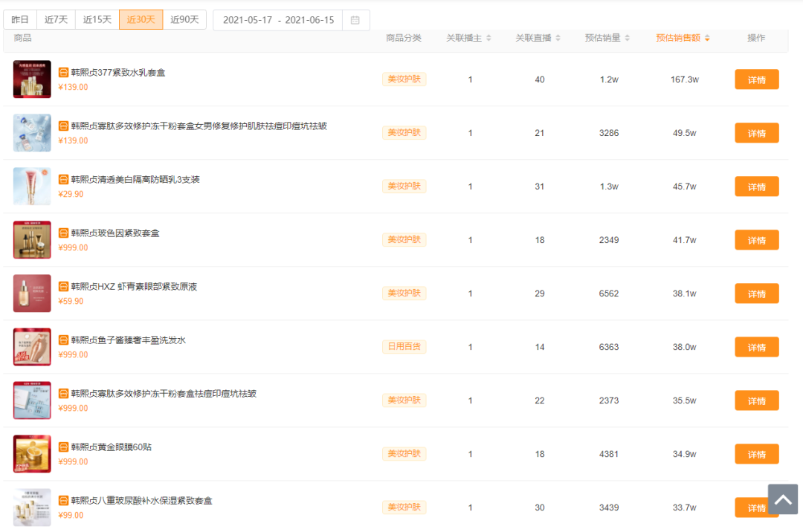This screenshot has height=532, width=803.
Task: Click the ¥59.90 price text
Action: (x=71, y=302)
